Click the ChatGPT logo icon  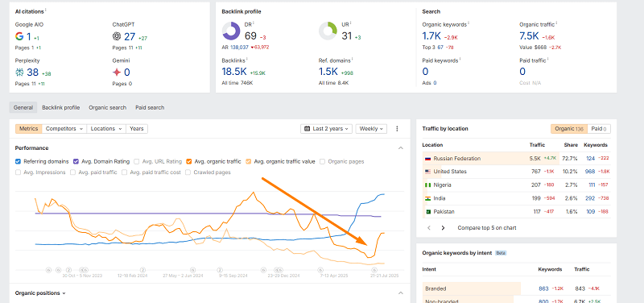point(117,36)
